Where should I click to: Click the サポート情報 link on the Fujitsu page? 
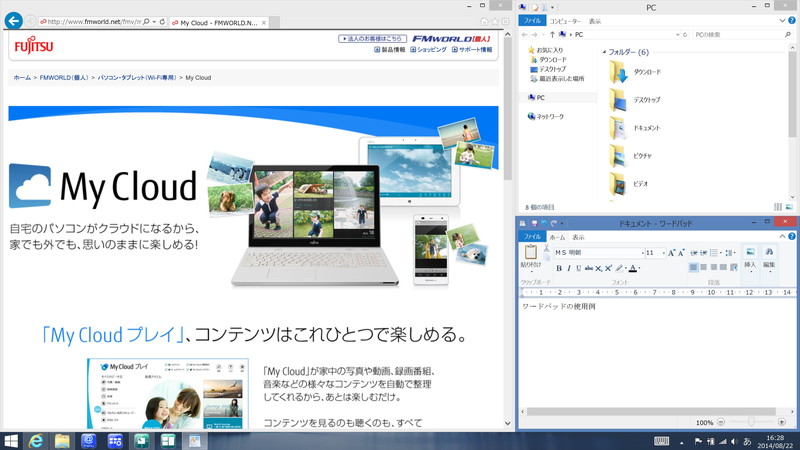point(473,49)
